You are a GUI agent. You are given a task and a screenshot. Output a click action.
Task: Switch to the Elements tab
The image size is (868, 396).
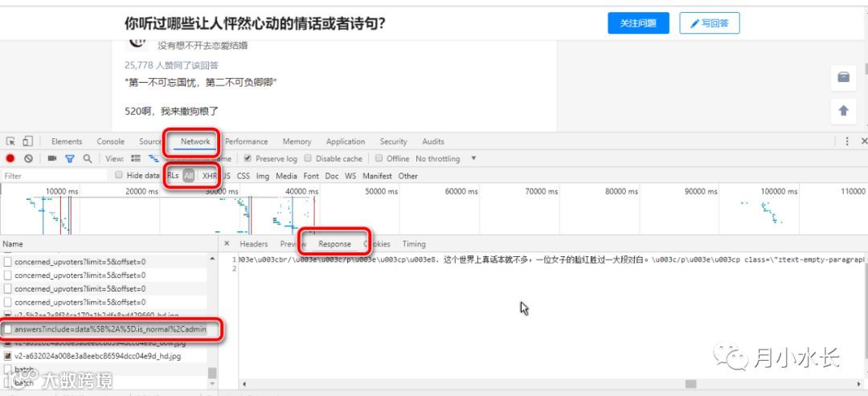point(67,141)
